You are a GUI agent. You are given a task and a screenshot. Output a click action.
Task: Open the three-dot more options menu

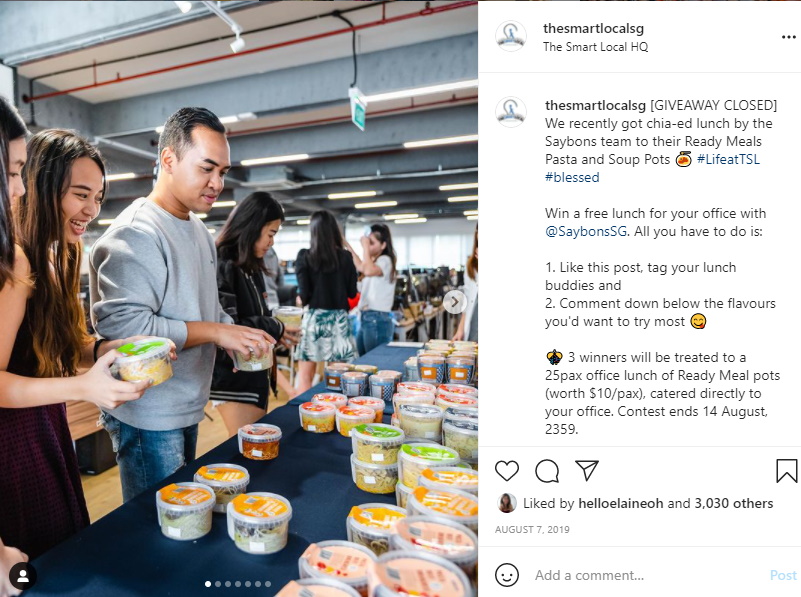pos(789,37)
